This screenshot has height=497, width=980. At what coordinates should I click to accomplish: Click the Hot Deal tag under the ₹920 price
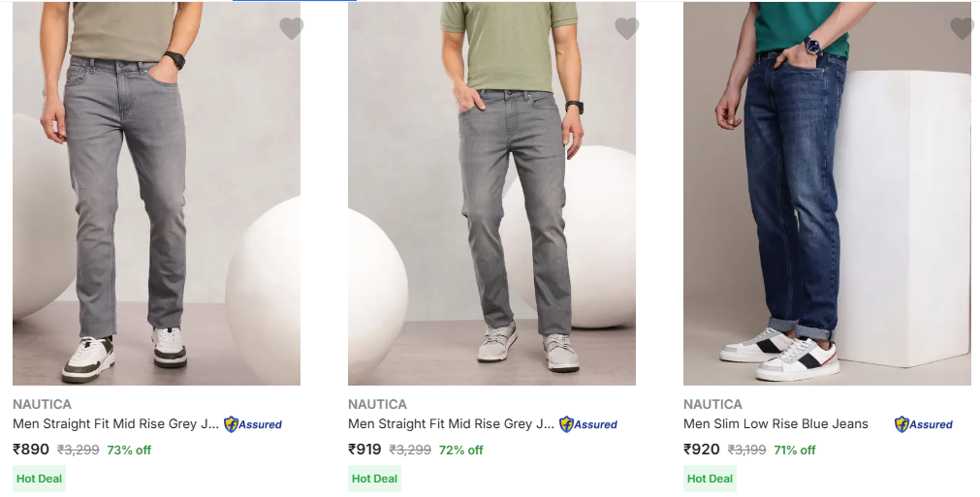point(710,479)
